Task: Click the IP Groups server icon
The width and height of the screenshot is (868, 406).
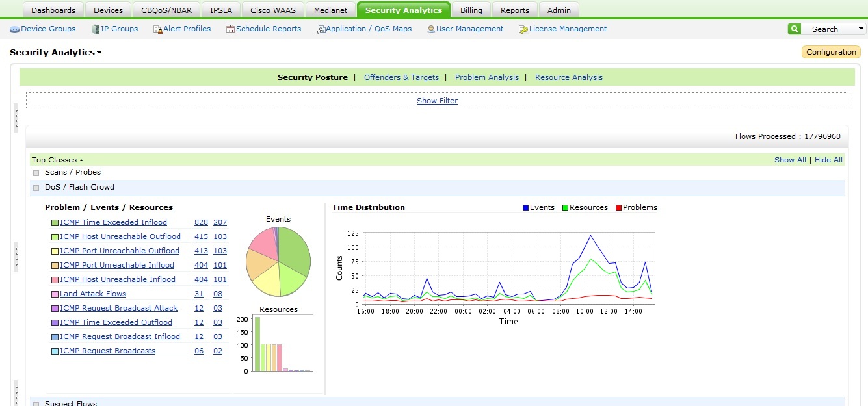Action: pos(96,29)
